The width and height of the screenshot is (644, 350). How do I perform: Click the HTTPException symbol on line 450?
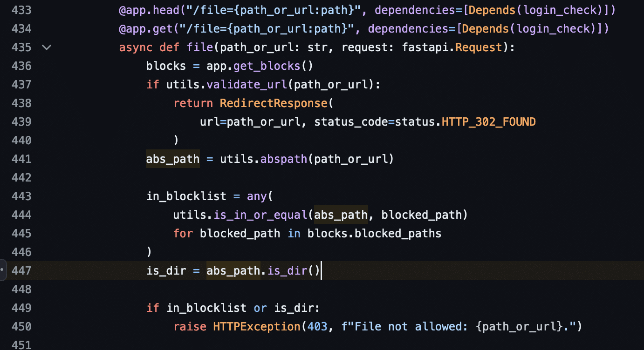click(x=257, y=326)
